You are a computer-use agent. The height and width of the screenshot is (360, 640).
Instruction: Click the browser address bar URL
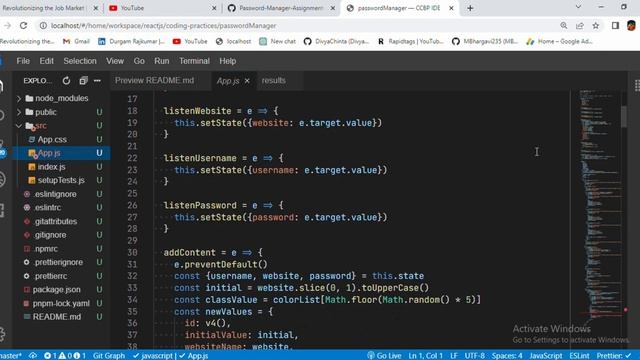click(163, 26)
